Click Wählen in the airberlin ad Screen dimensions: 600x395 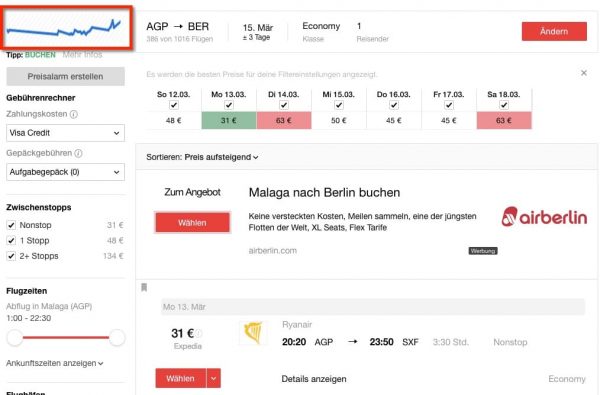tap(192, 222)
